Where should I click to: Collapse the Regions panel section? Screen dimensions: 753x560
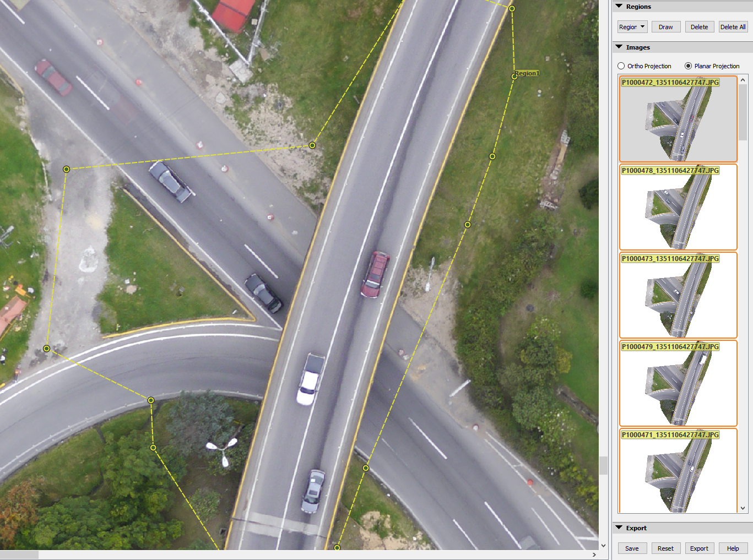(x=619, y=7)
